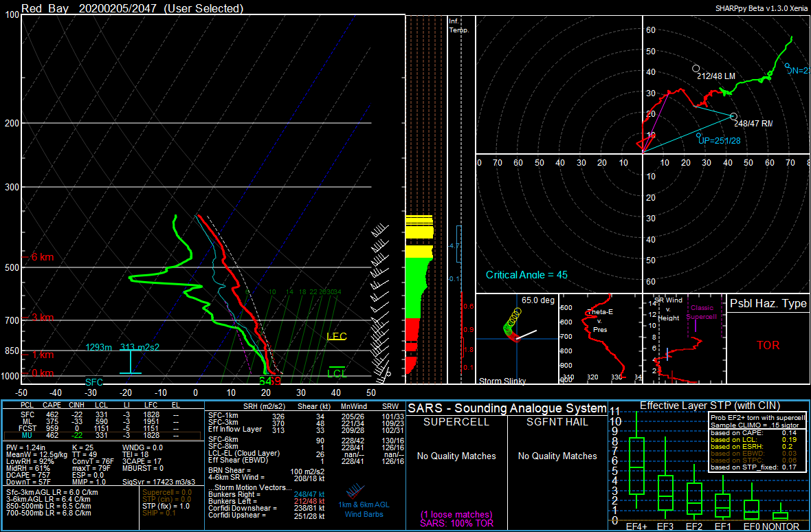Click the green LCL level marker

tap(337, 371)
